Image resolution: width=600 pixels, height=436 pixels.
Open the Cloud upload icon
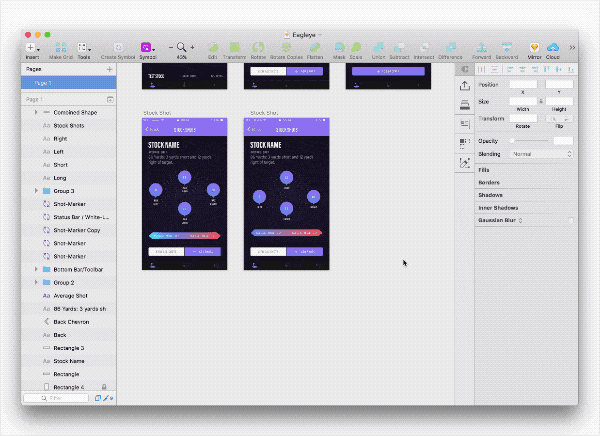[x=552, y=47]
